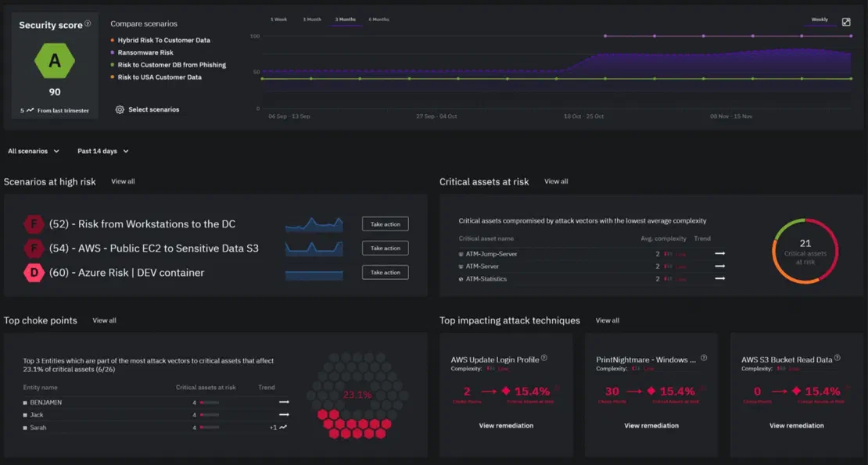Click the Security score help icon
This screenshot has width=868, height=465.
point(88,23)
